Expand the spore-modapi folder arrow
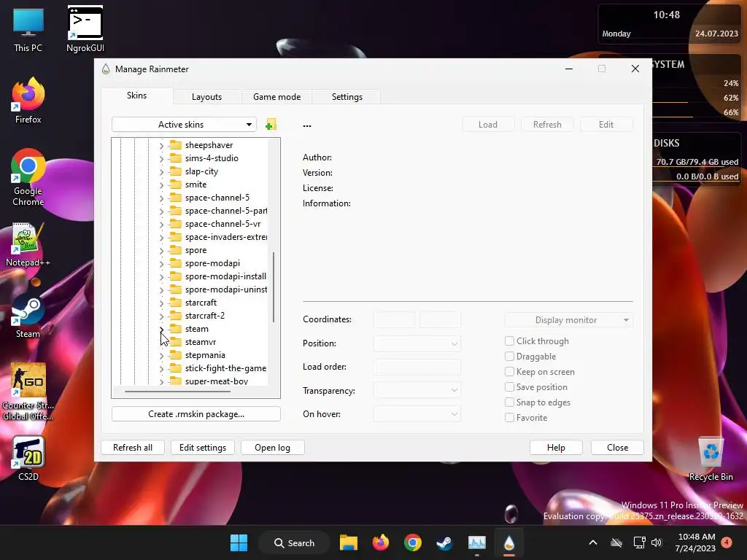747x560 pixels. tap(161, 263)
